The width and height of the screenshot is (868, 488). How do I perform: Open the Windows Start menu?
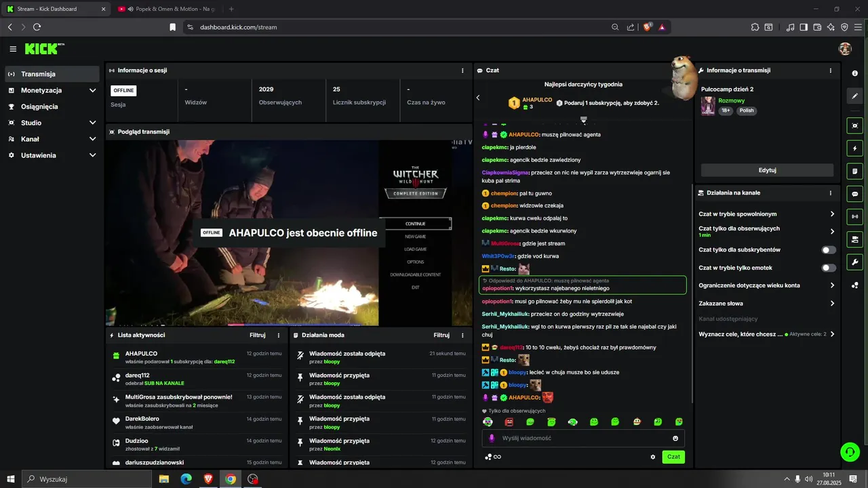point(11,479)
